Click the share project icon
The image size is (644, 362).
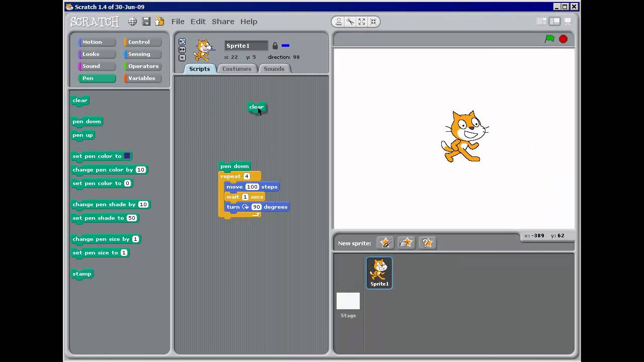[x=159, y=22]
